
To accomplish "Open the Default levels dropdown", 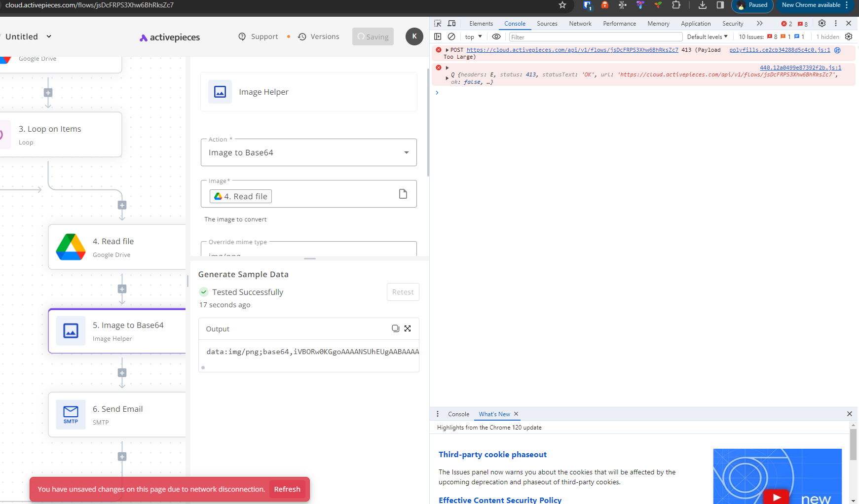I will click(707, 36).
